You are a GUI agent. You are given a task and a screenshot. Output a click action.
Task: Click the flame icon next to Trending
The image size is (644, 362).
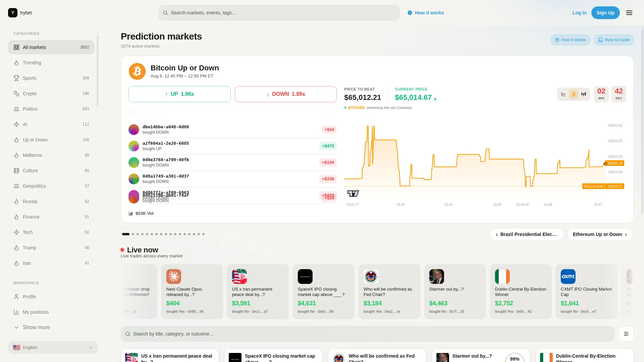tap(16, 63)
